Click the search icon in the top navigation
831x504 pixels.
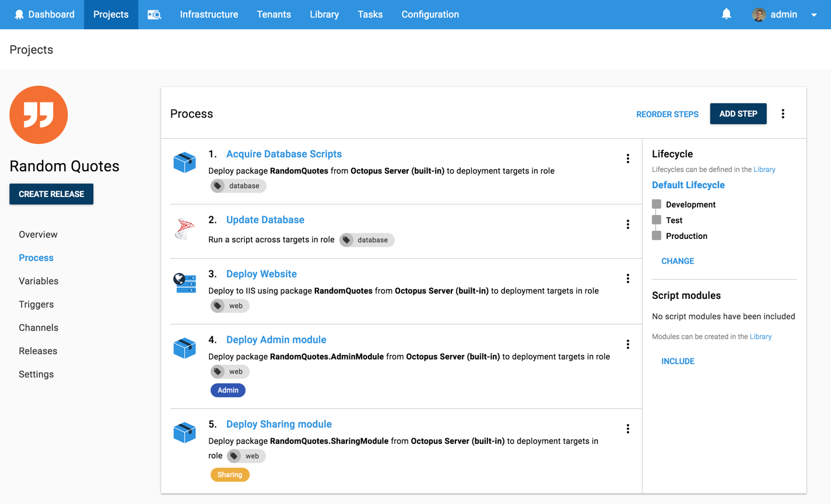[154, 14]
